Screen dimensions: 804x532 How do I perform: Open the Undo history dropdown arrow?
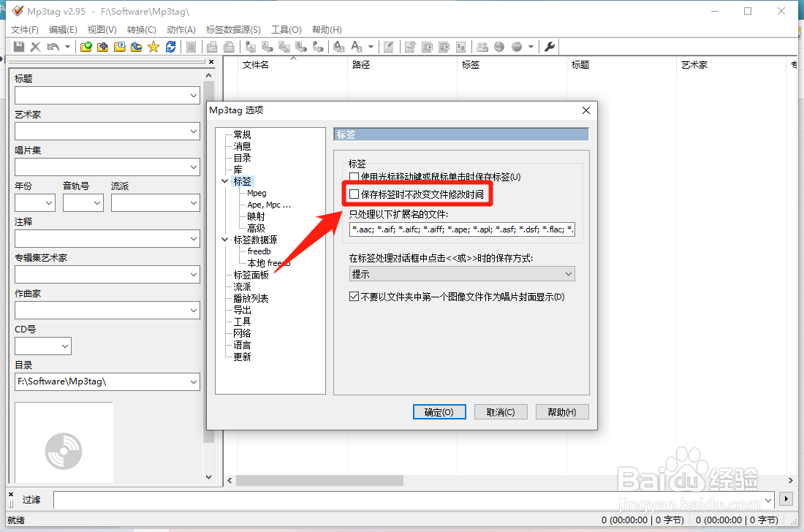pos(67,47)
